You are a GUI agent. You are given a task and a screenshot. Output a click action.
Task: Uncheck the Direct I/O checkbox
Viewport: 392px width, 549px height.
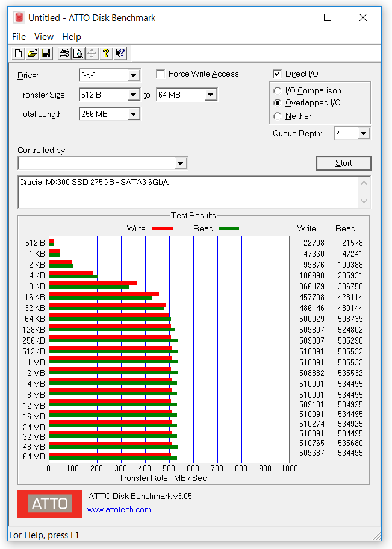tap(277, 74)
